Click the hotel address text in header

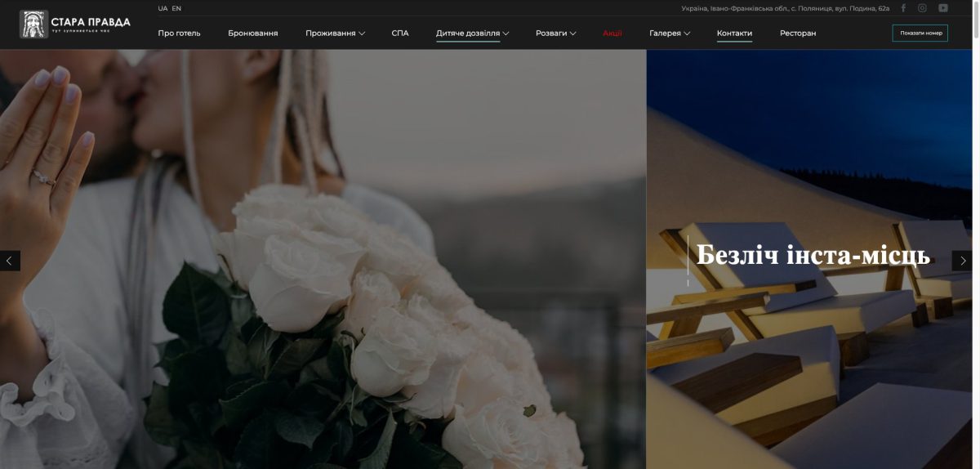(786, 8)
